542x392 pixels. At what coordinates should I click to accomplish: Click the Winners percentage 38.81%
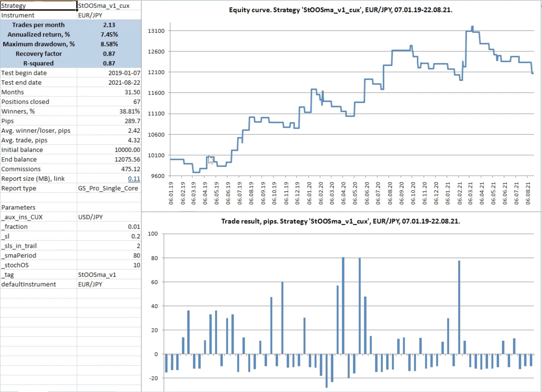click(x=109, y=111)
